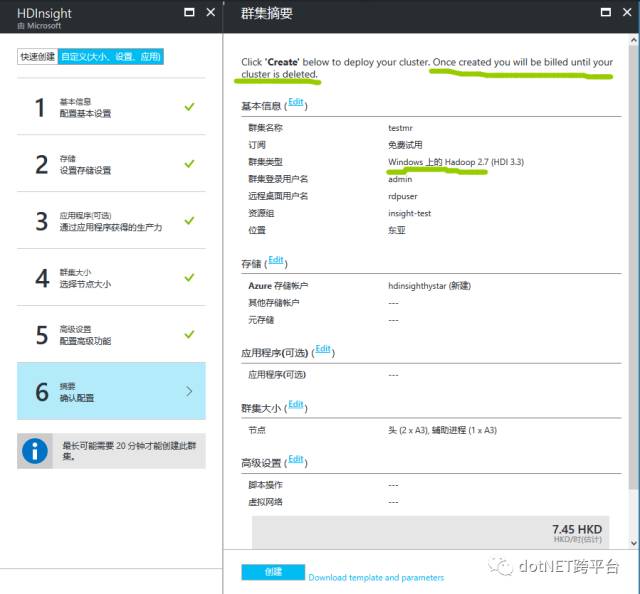Click the 其他存储帐户 label

click(x=273, y=303)
